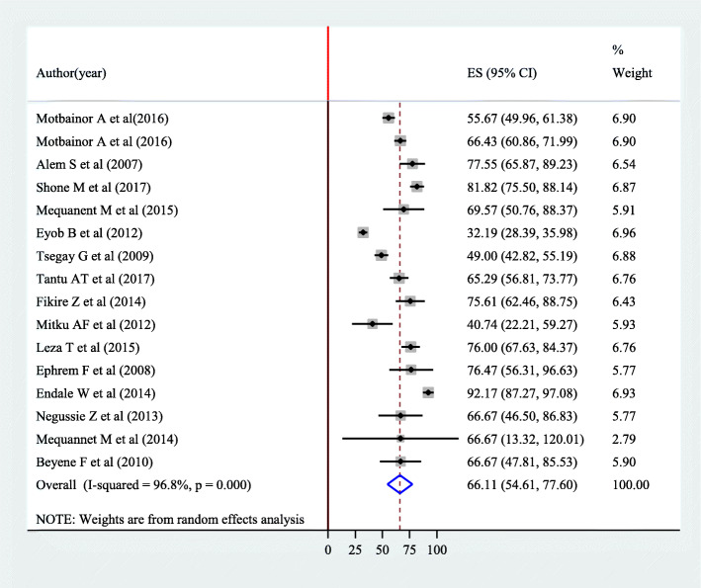Click the Eyob B et al (2012) square marker

coord(363,232)
